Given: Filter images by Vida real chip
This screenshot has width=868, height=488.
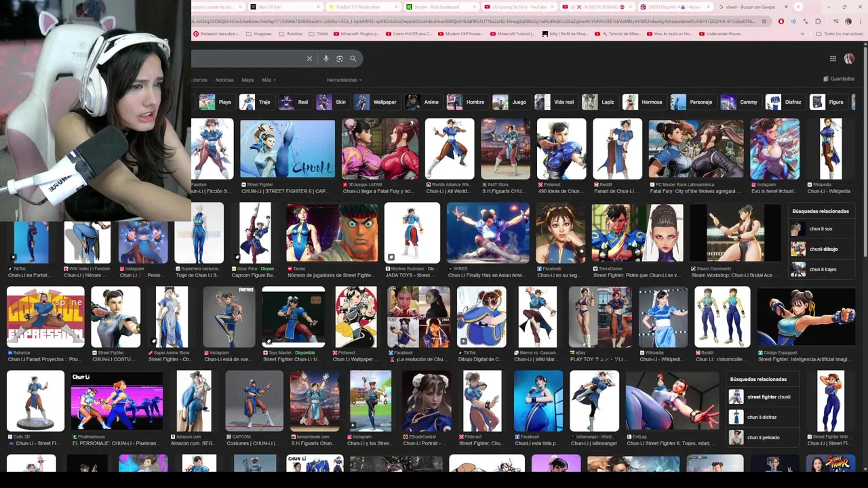Looking at the screenshot, I should (555, 102).
